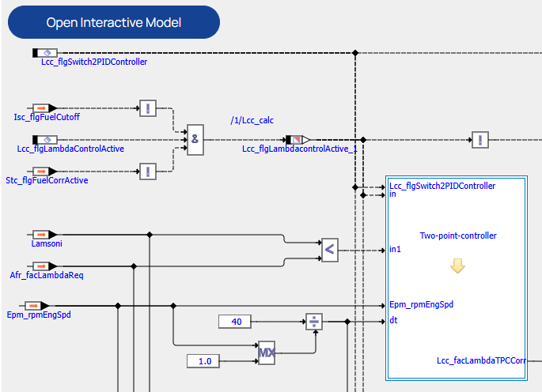
Task: Click the constant value 1.0 field
Action: click(x=203, y=361)
